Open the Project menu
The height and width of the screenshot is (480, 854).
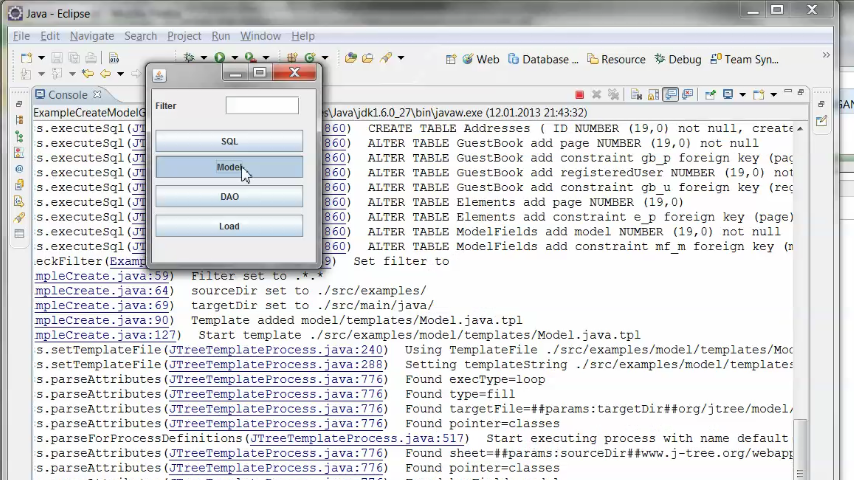184,36
